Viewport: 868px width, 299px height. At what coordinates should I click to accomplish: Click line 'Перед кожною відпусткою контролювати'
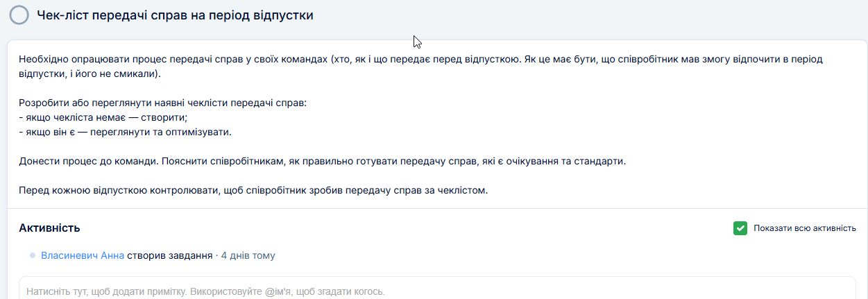[x=254, y=190]
